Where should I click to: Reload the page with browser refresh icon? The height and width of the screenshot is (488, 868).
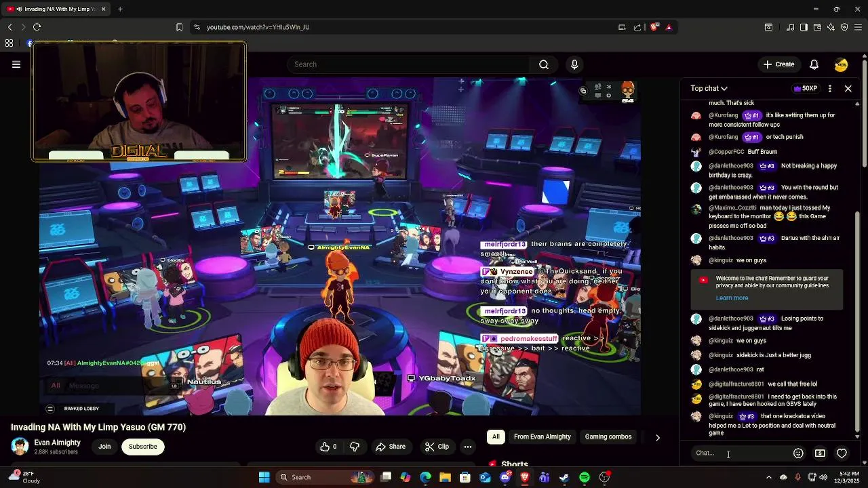[37, 27]
